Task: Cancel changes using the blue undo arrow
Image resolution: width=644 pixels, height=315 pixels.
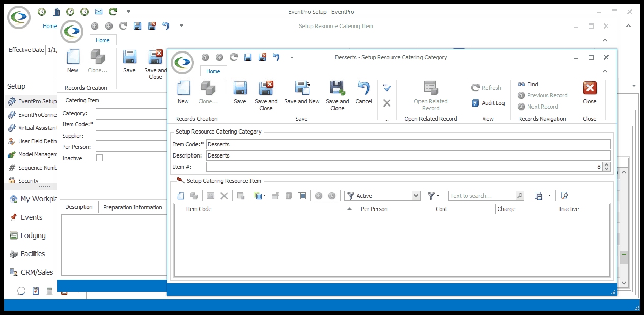Action: tap(363, 88)
